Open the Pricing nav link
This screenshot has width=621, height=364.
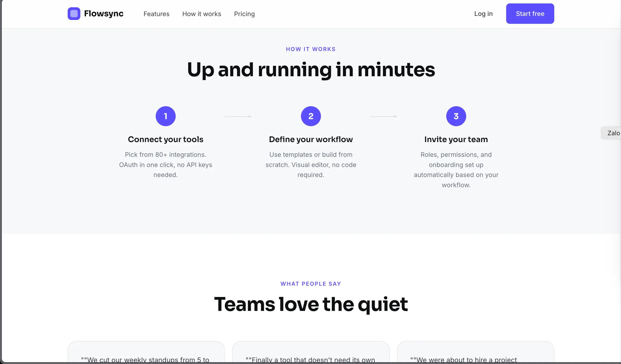(x=244, y=14)
